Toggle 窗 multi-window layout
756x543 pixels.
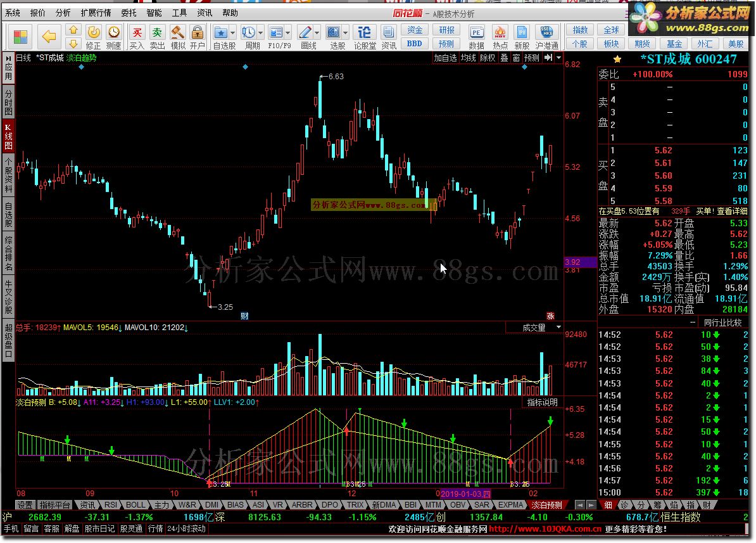517,58
